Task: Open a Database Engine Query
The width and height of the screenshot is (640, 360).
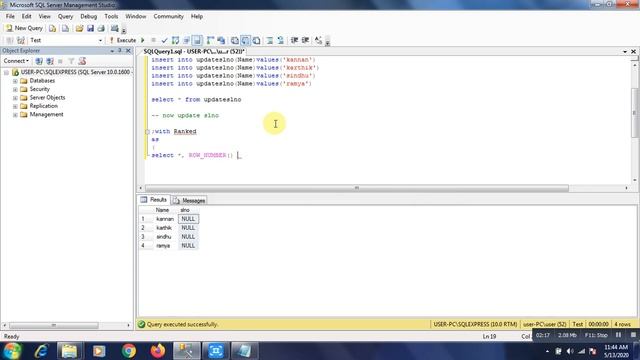Action: pyautogui.click(x=52, y=28)
